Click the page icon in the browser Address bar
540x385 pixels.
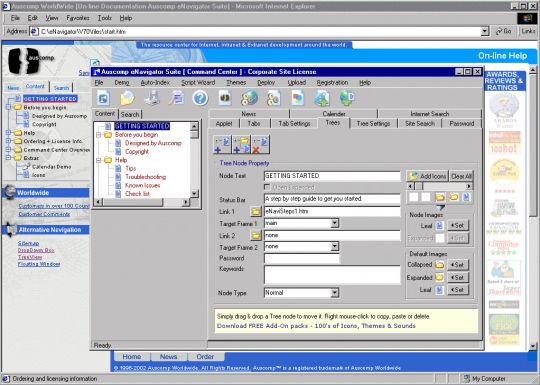[34, 32]
